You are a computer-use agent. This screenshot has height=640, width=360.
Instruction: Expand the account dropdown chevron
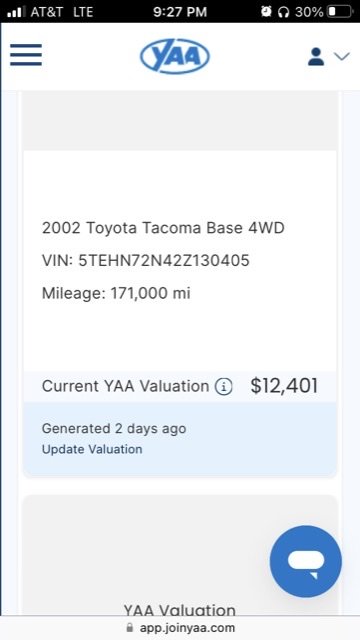click(x=342, y=56)
